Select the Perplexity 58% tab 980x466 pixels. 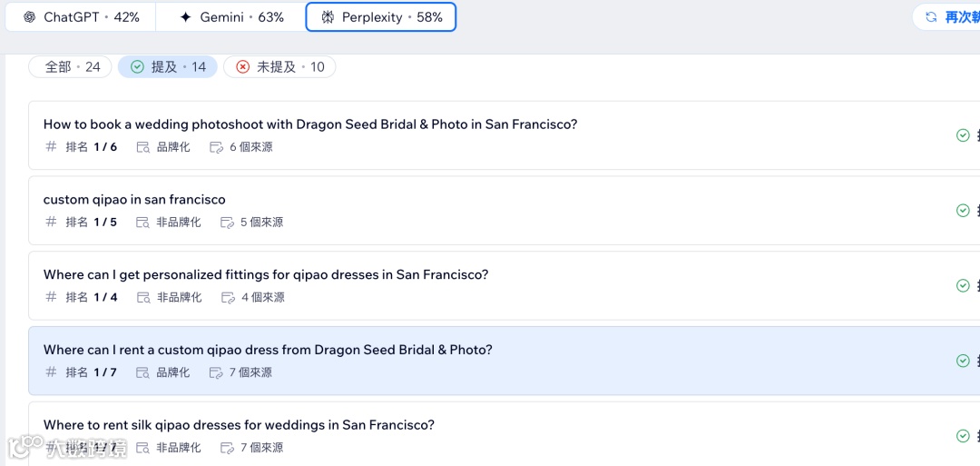click(x=381, y=17)
